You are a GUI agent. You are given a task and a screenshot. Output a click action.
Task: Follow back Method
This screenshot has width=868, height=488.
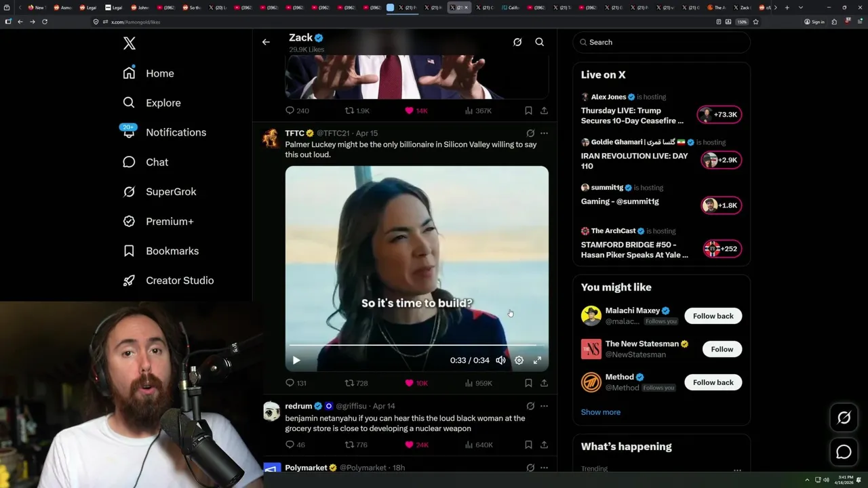713,382
